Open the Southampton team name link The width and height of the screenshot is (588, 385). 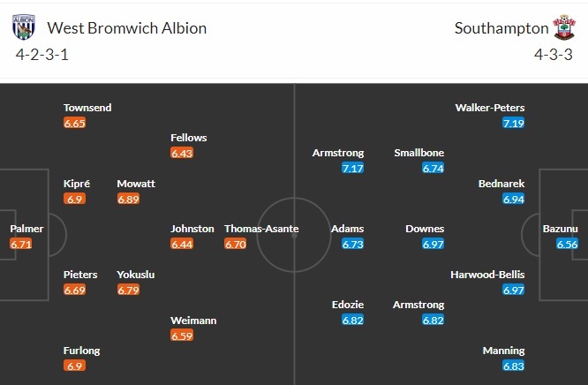click(x=501, y=28)
